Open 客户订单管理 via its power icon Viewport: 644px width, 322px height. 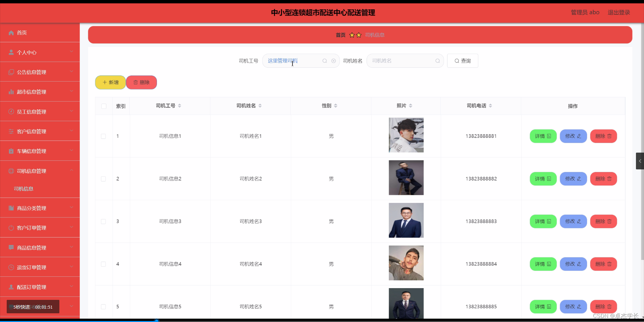click(11, 228)
